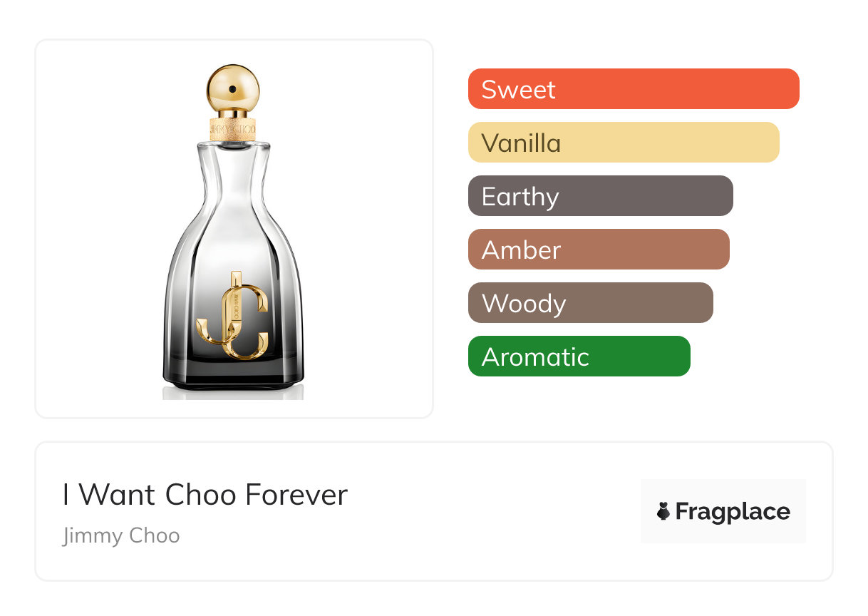Open the I Want Choo Forever title
Image resolution: width=868 pixels, height=616 pixels.
pos(205,495)
